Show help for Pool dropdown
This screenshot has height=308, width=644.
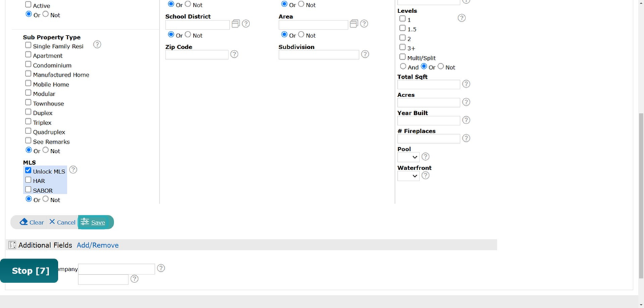pos(425,156)
